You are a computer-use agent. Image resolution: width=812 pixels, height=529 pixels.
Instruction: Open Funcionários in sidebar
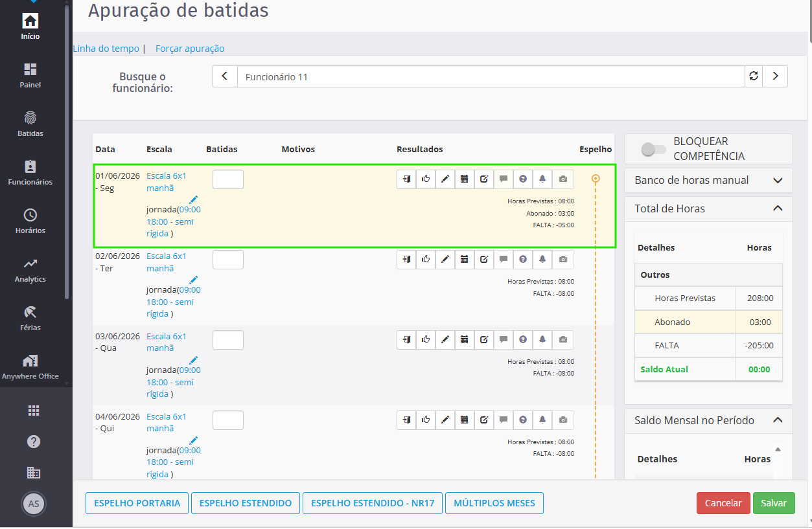(30, 172)
